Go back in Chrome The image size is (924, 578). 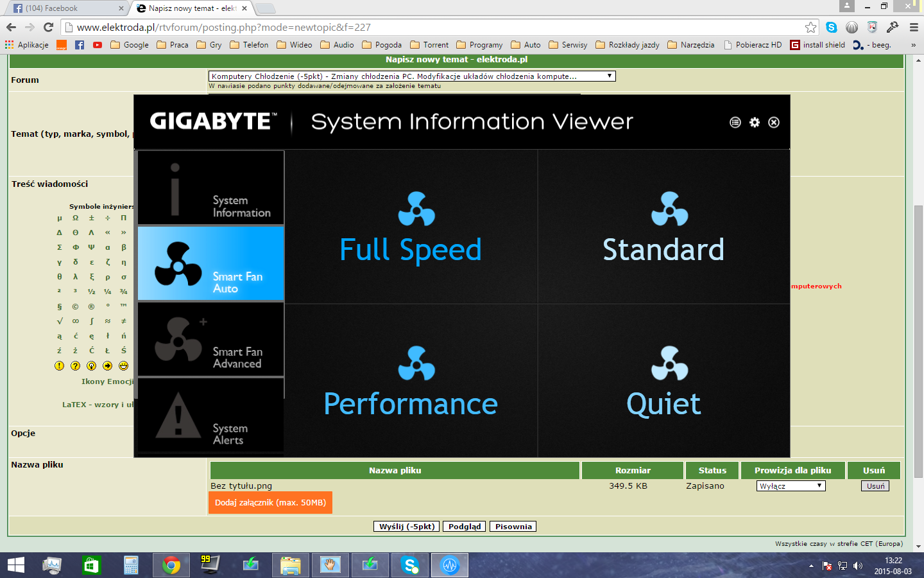coord(11,27)
